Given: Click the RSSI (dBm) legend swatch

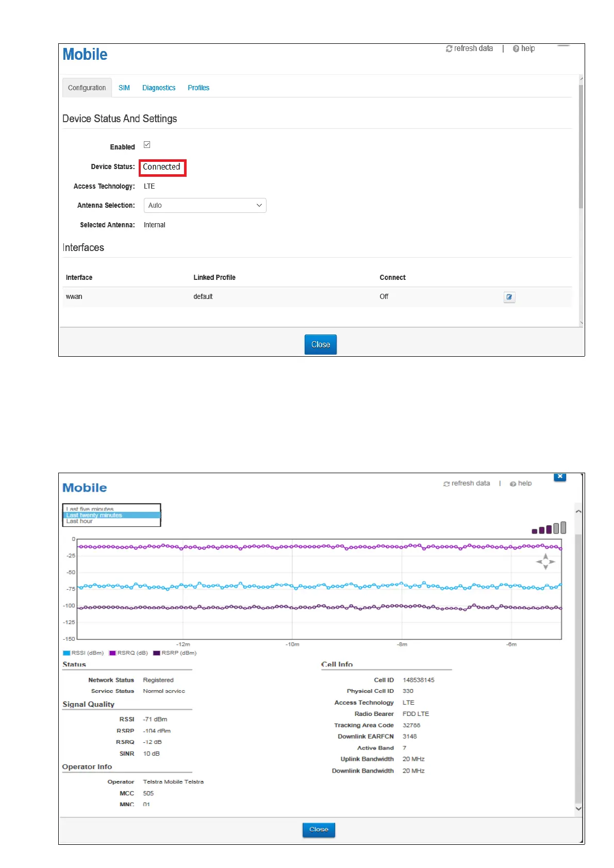Looking at the screenshot, I should 67,653.
